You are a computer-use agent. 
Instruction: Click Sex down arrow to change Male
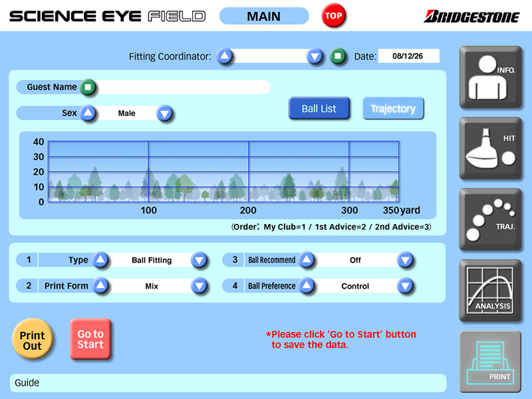164,113
